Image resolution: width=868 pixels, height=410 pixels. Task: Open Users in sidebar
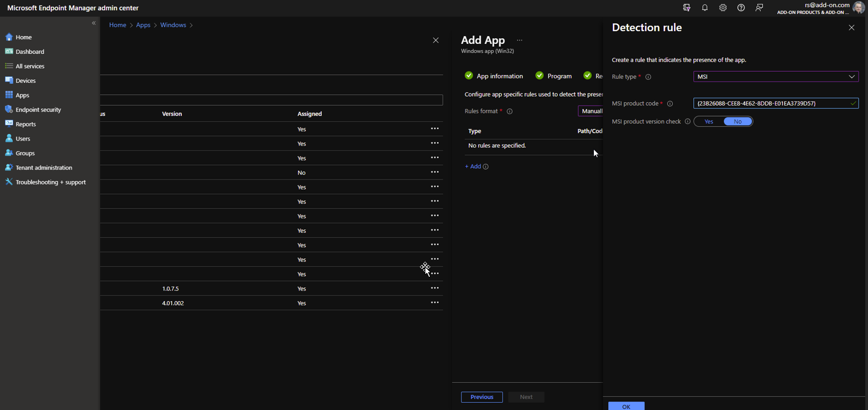click(x=23, y=138)
